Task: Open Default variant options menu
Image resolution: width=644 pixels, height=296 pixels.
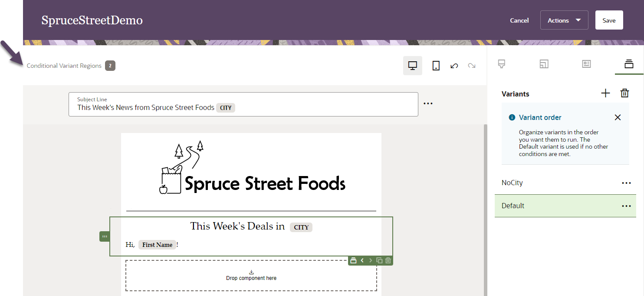Action: coord(626,206)
